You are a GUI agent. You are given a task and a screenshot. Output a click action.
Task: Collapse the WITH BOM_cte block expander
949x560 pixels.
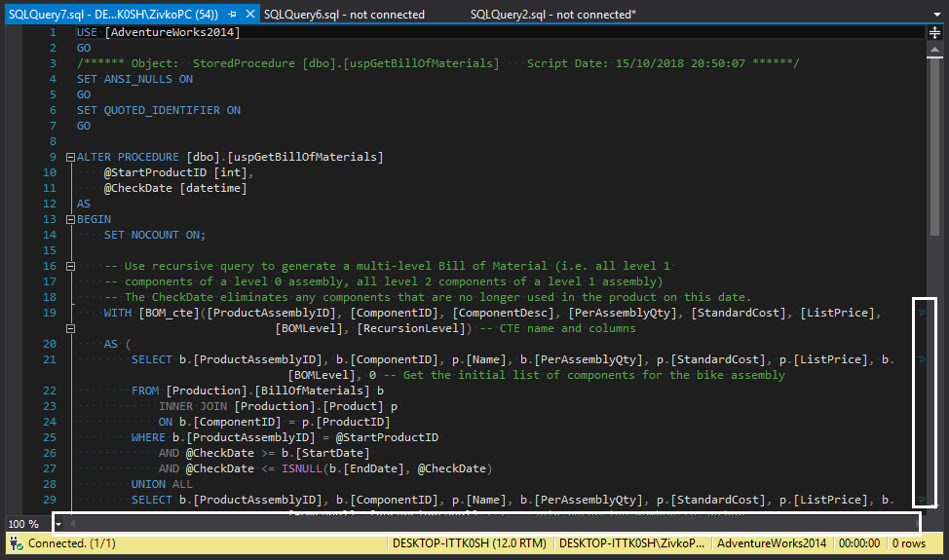pyautogui.click(x=70, y=328)
